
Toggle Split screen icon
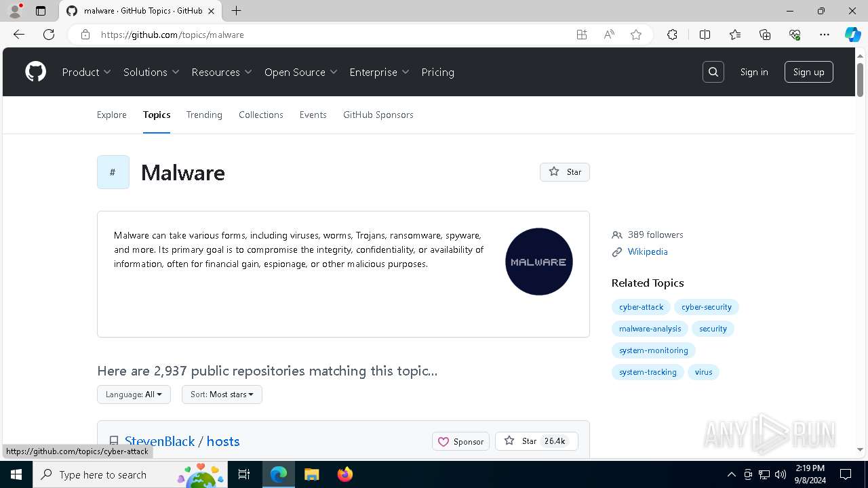[x=705, y=35]
